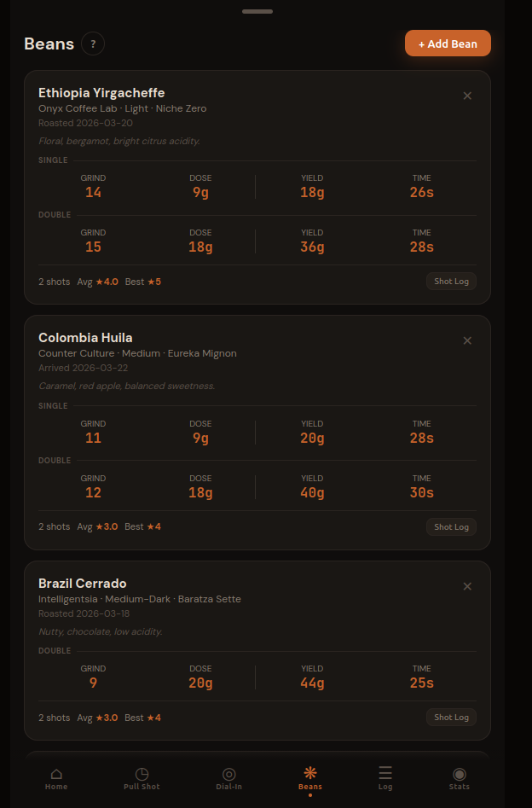
Task: View the Stats tab
Action: point(460,777)
